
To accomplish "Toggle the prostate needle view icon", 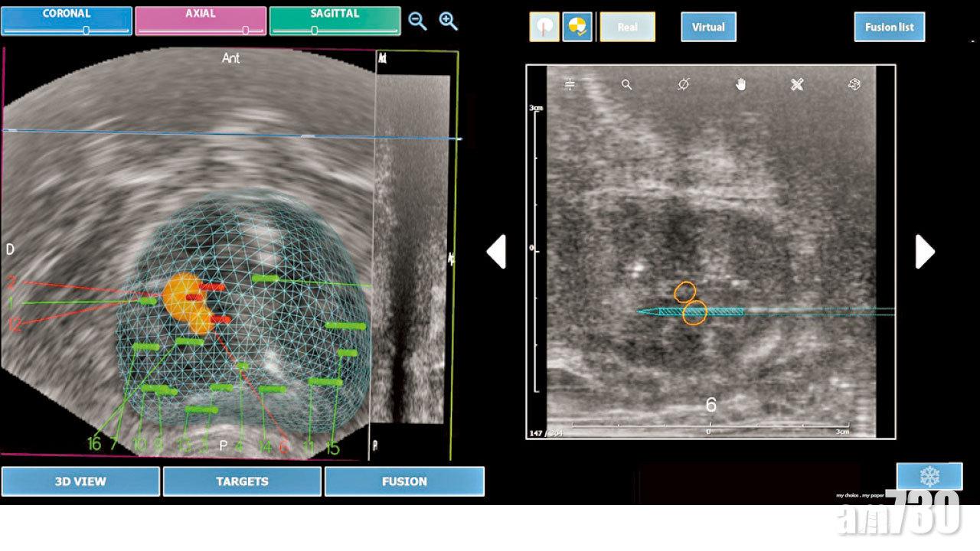I will pyautogui.click(x=544, y=27).
